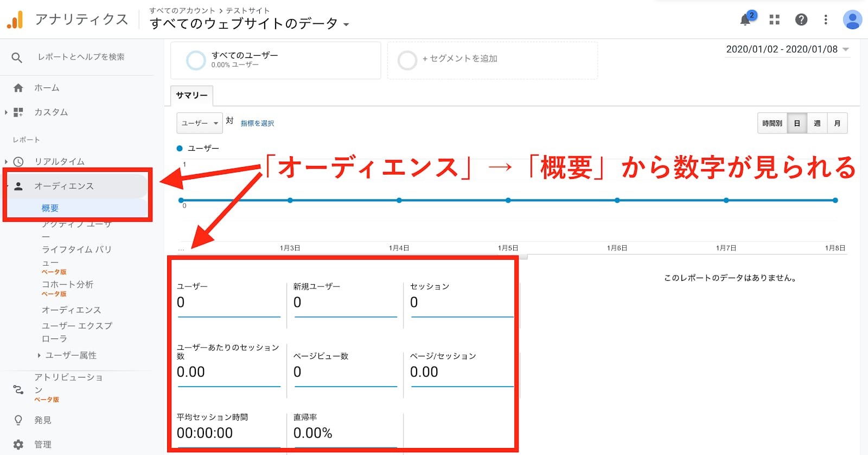Open the Google apps grid
The height and width of the screenshot is (455, 868).
pos(774,20)
